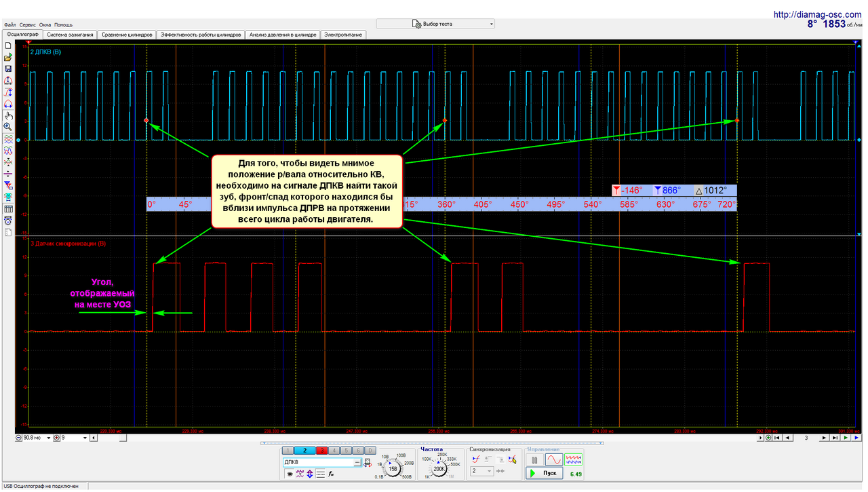Viewport: 868px width, 492px height.
Task: Open the Файл menu
Action: (9, 24)
